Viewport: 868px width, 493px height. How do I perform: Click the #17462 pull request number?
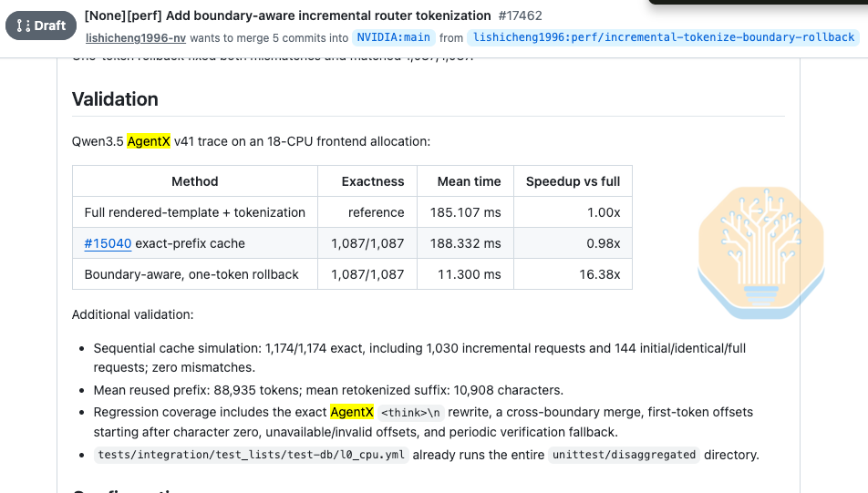click(520, 15)
